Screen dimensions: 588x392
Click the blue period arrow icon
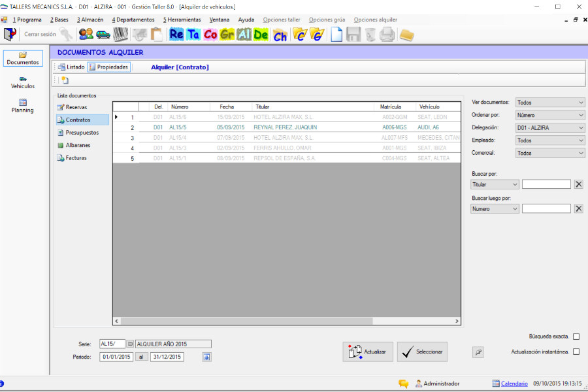point(206,357)
